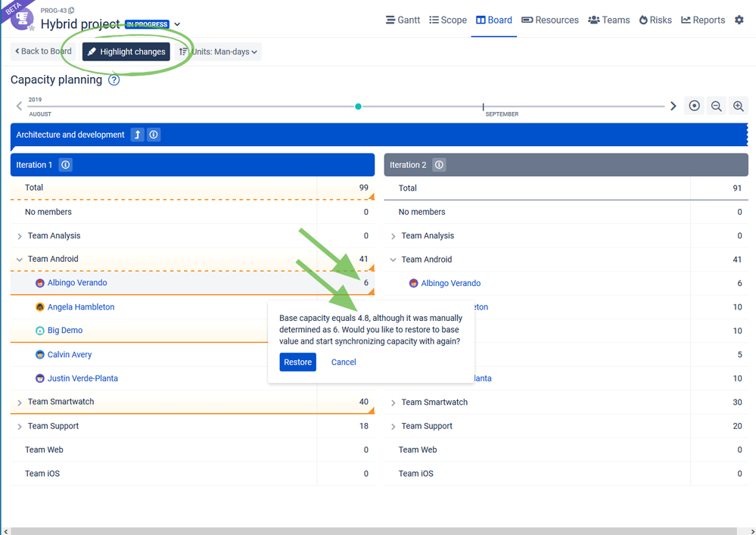
Task: Click the horizontal scrollbar at bottom
Action: (374, 531)
